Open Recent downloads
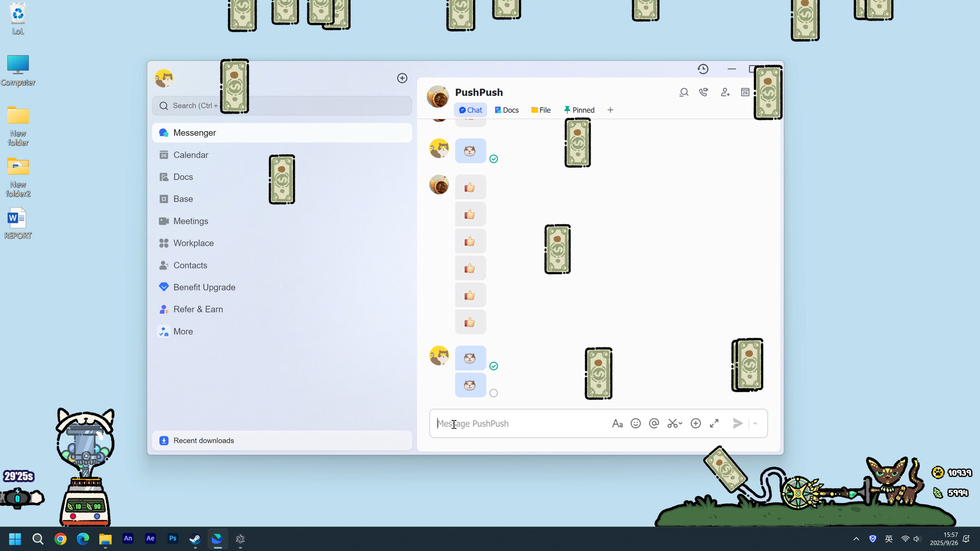The image size is (980, 551). coord(203,440)
